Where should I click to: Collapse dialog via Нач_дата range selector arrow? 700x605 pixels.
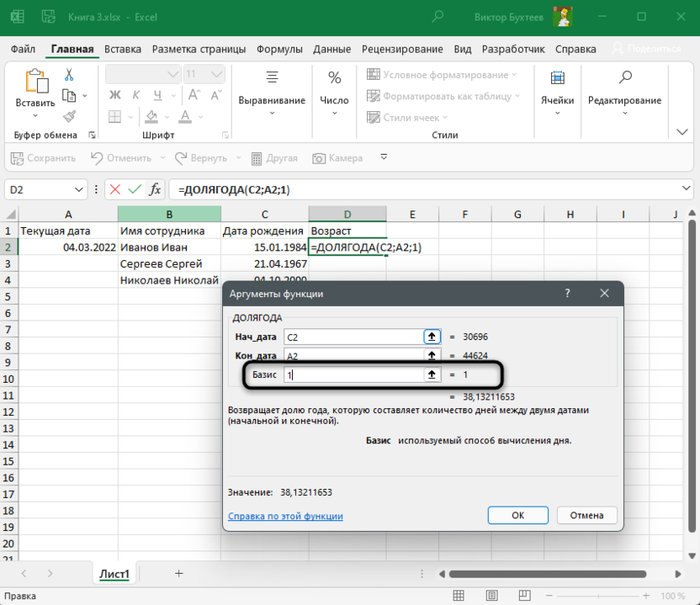coord(432,337)
